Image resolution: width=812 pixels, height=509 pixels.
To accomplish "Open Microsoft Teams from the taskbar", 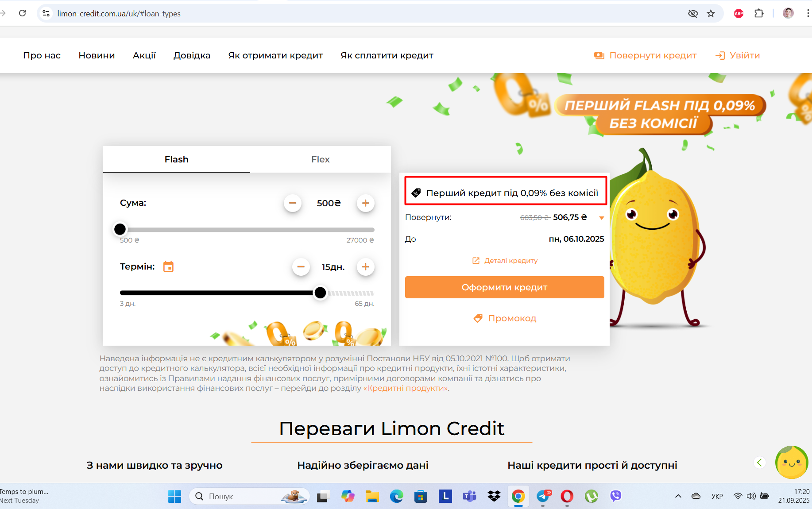I will point(470,496).
